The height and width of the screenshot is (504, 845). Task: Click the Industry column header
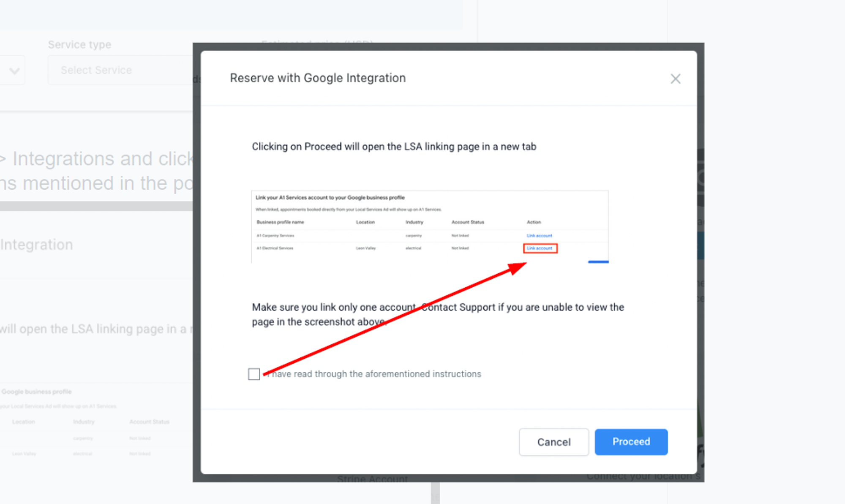click(414, 222)
